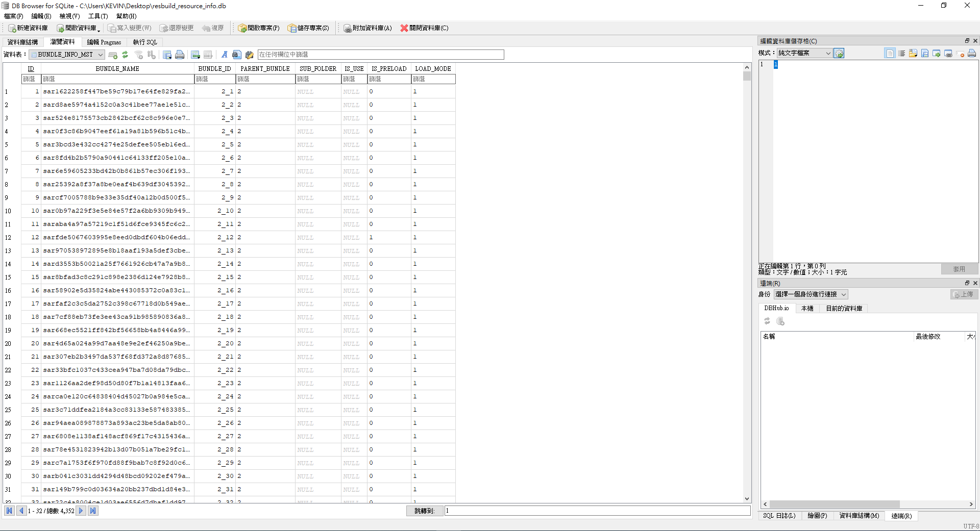
Task: Click the binoculars find icon
Action: (236, 55)
